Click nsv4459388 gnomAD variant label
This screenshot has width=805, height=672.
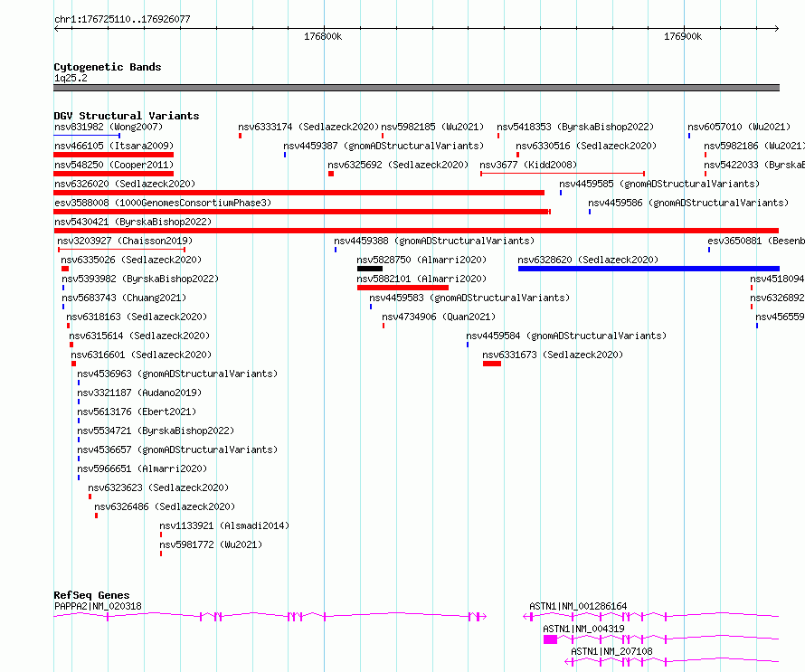point(434,241)
